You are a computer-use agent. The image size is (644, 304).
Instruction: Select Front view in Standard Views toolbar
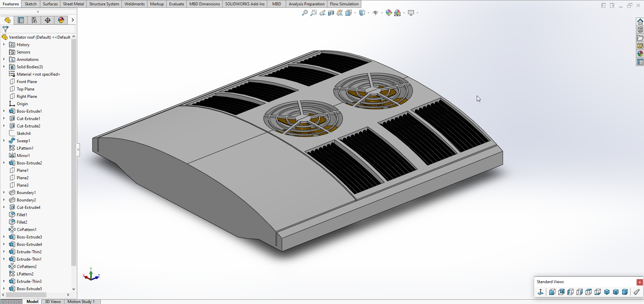coord(552,292)
